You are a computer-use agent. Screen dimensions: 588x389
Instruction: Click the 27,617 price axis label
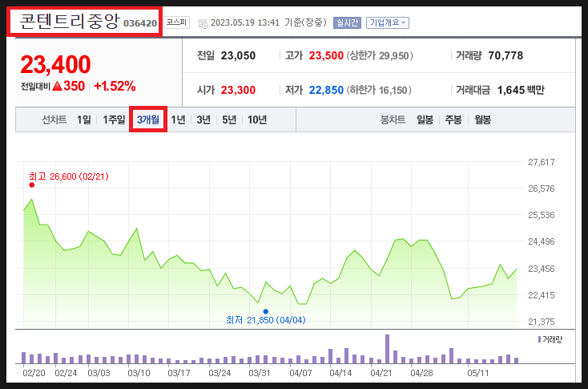tap(541, 162)
